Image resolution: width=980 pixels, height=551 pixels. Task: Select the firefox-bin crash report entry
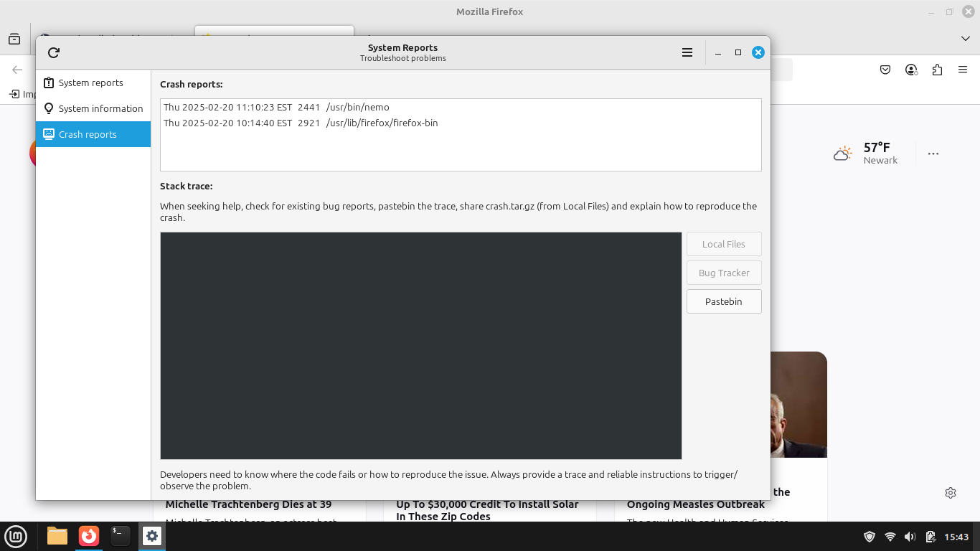click(x=301, y=123)
